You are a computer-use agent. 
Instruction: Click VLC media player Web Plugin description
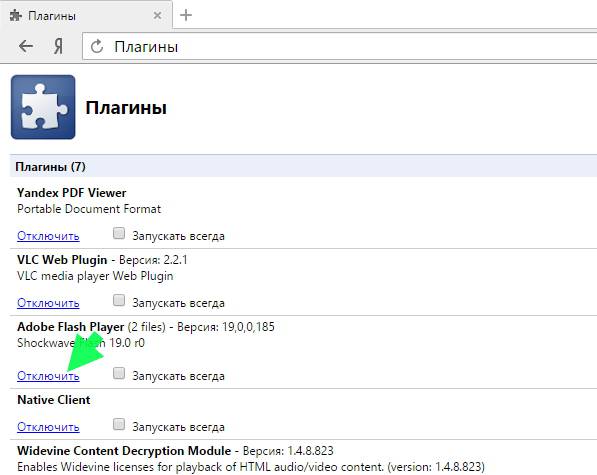pos(95,276)
